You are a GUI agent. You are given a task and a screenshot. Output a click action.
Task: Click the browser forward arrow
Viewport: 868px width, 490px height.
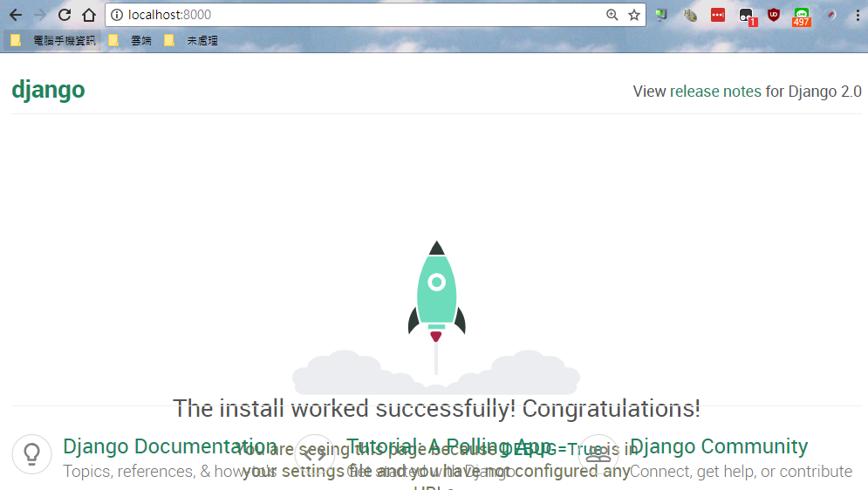pyautogui.click(x=40, y=15)
